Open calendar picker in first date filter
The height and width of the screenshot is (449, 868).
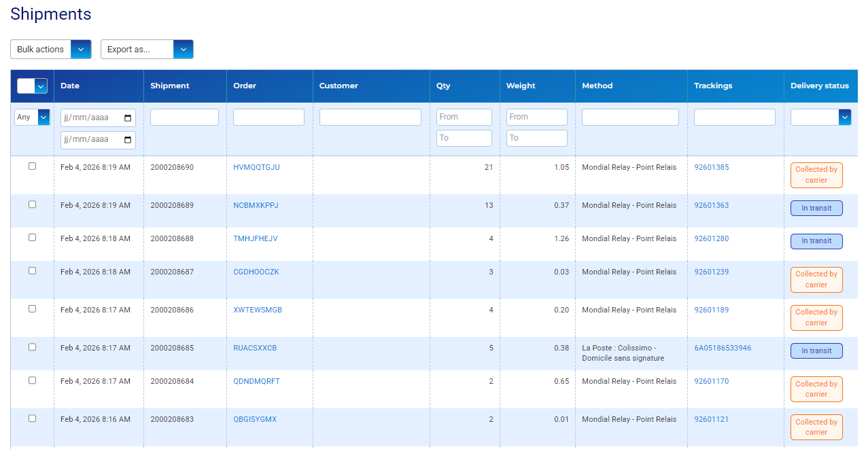point(128,118)
